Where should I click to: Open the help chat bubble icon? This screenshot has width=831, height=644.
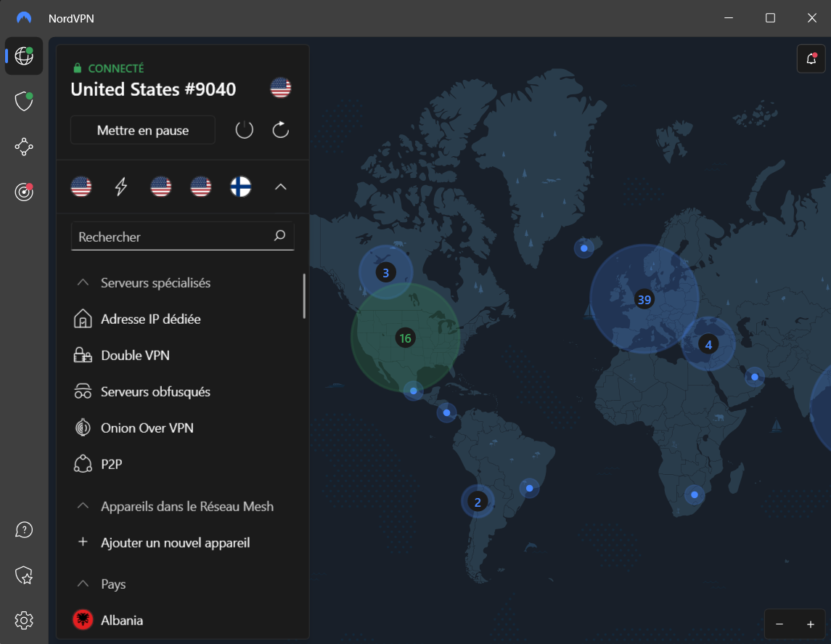pos(24,529)
